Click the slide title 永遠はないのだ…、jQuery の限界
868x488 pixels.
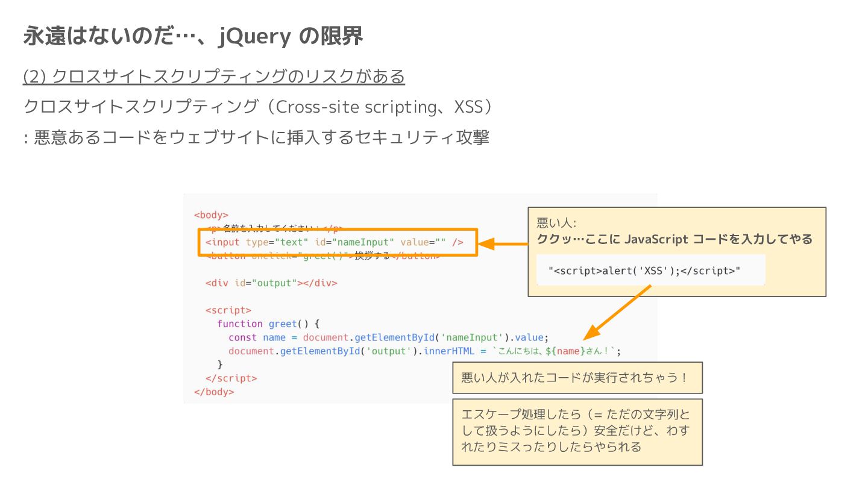193,37
